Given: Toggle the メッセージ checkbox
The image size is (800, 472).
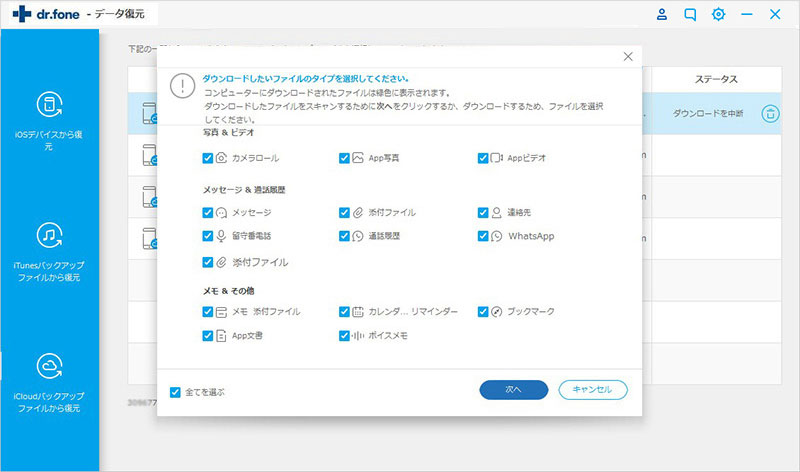Looking at the screenshot, I should coord(207,212).
